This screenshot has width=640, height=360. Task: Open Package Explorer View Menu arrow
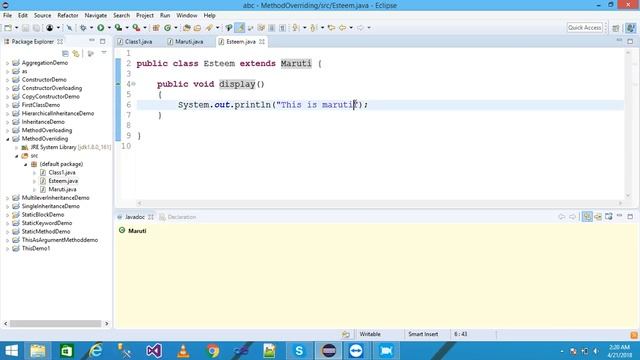[104, 53]
